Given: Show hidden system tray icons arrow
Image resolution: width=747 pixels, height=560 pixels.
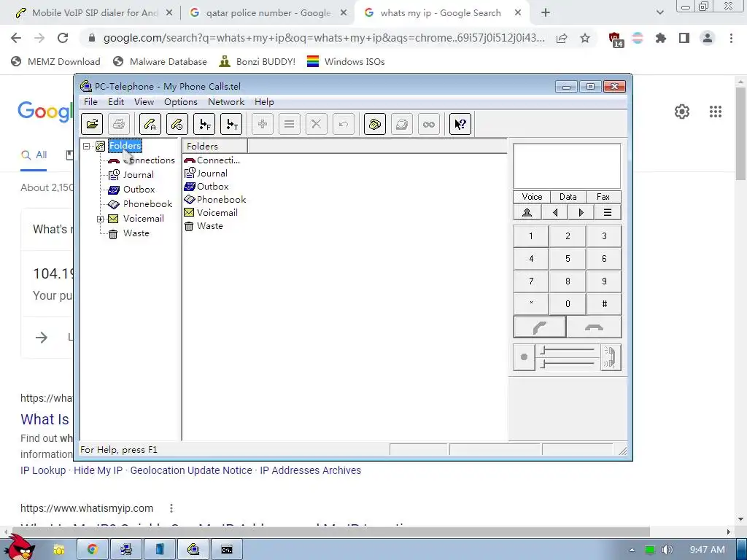Looking at the screenshot, I should point(632,550).
